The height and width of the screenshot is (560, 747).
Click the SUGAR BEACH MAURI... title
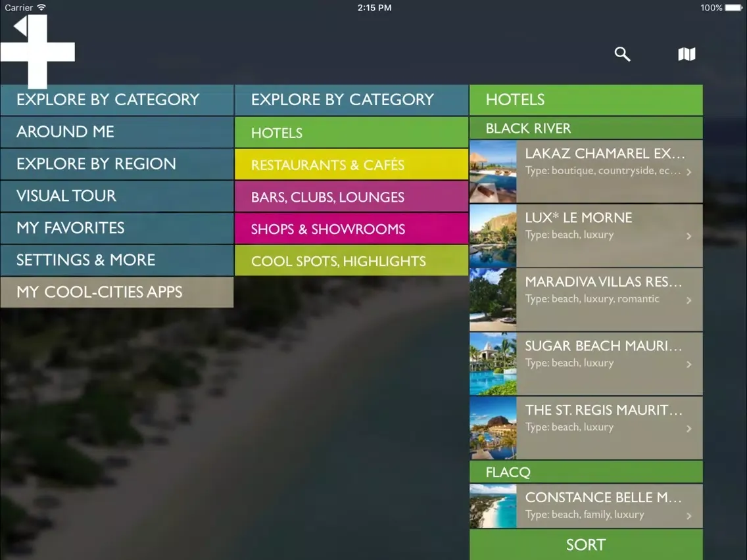604,346
